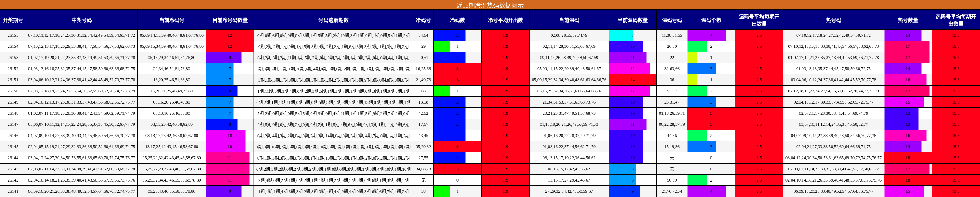
Task: Select period cell 26147
Action: point(13,124)
